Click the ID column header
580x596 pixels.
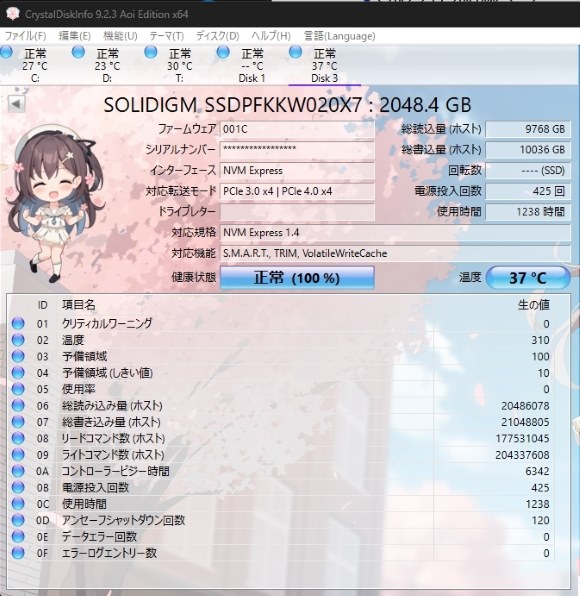click(42, 305)
